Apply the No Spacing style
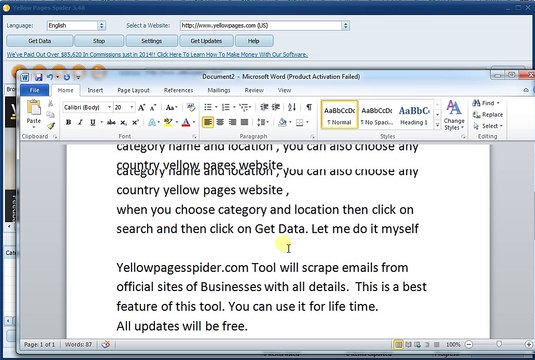This screenshot has width=535, height=360. tap(377, 115)
